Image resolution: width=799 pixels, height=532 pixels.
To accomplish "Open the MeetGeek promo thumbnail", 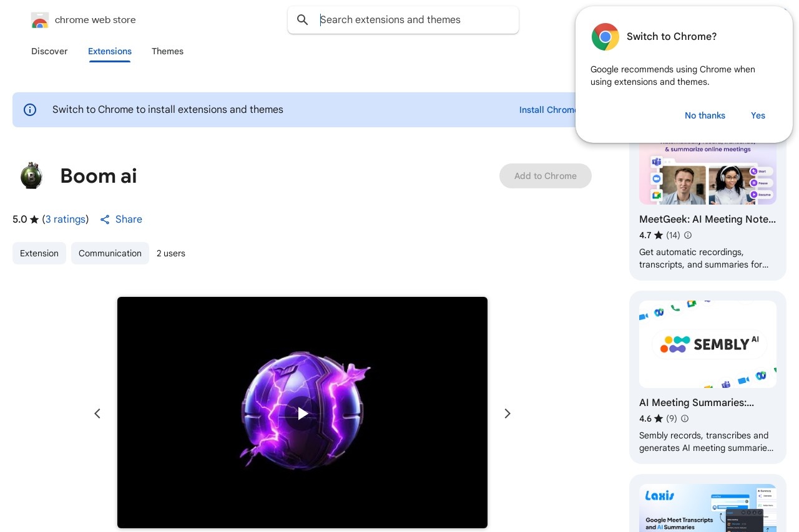I will tap(708, 173).
